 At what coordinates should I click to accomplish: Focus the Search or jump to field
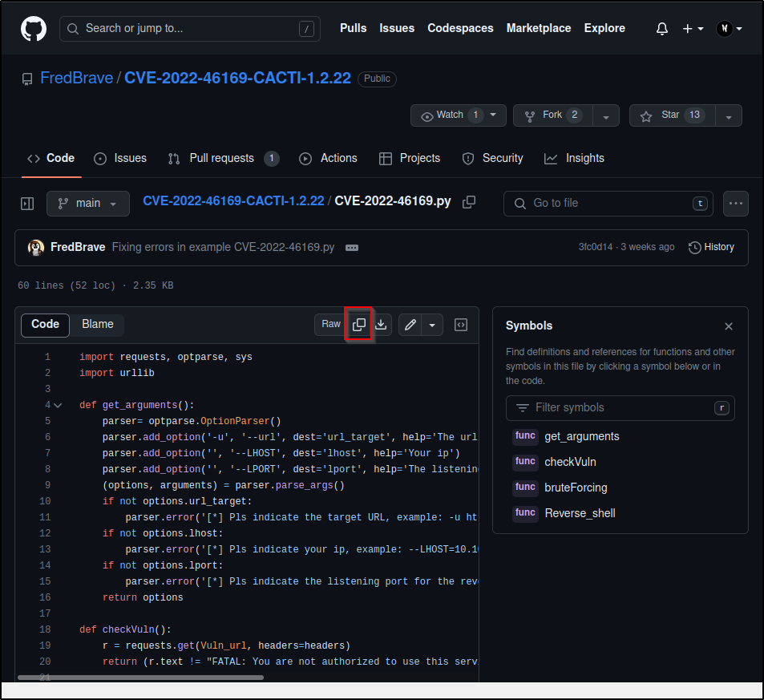point(189,29)
